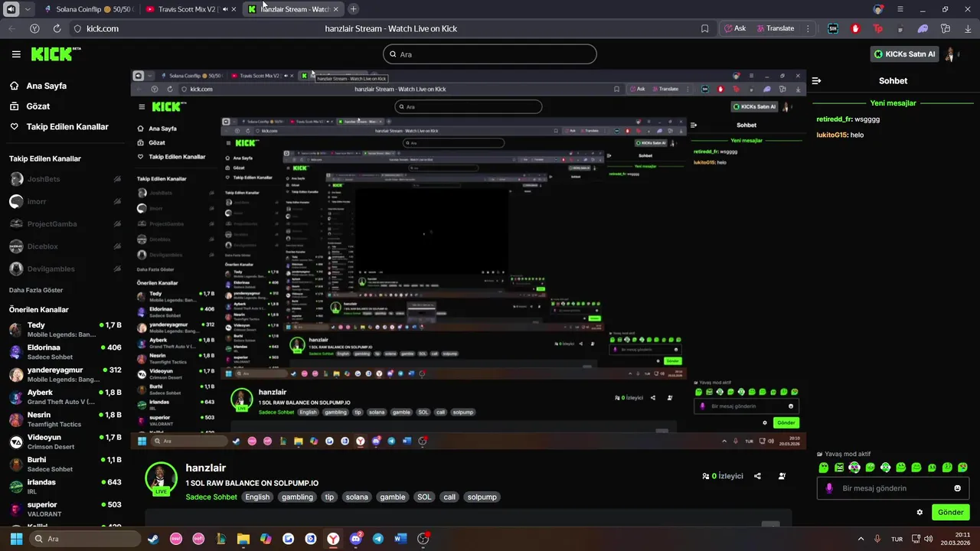Viewport: 980px width, 551px height.
Task: Open Discord from taskbar
Action: 356,539
